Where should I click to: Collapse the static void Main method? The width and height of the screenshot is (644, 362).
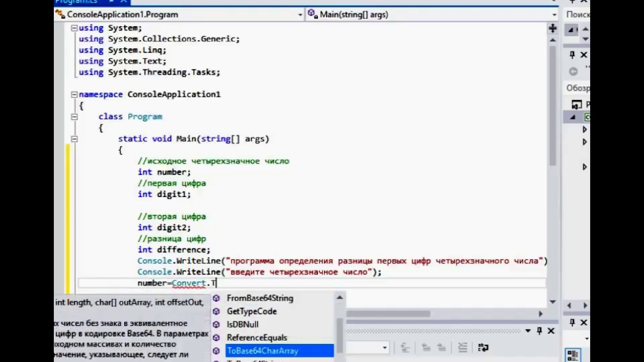[x=74, y=139]
